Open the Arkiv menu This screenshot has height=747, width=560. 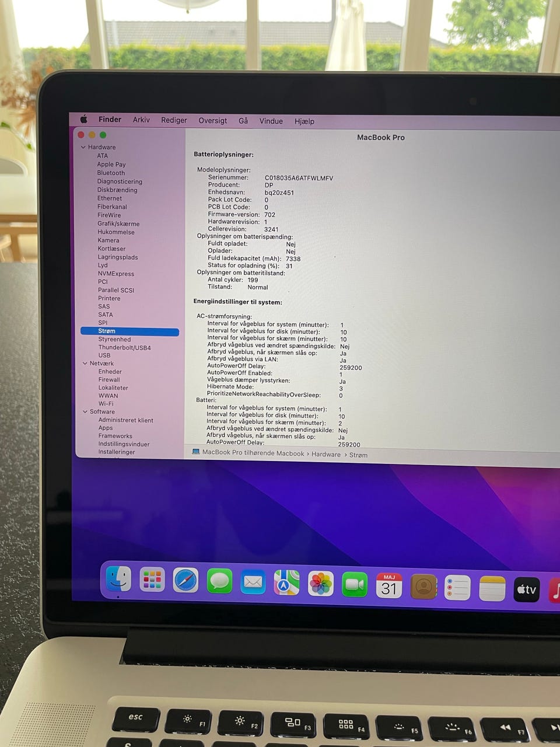141,120
